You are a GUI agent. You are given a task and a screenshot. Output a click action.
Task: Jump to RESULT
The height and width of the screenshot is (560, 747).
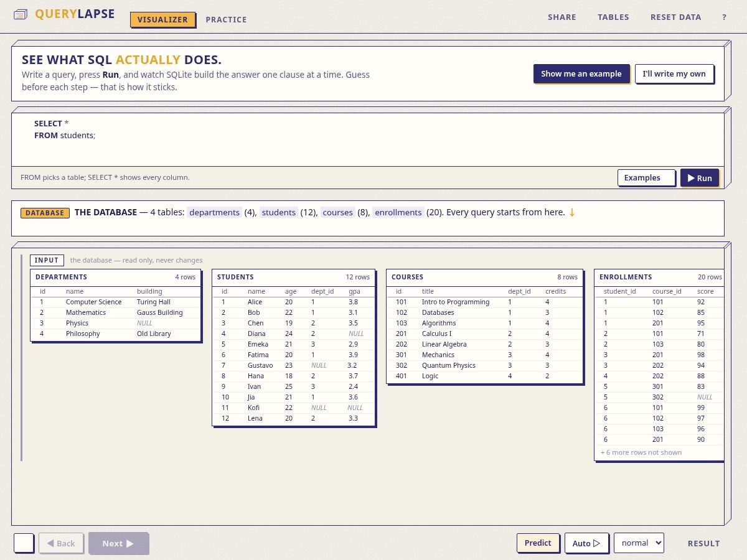(x=704, y=543)
